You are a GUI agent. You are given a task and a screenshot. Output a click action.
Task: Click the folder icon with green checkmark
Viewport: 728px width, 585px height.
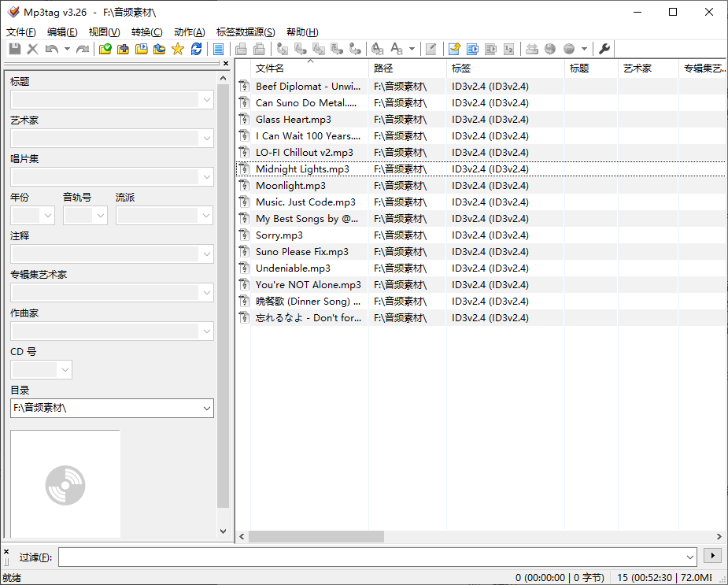(105, 49)
